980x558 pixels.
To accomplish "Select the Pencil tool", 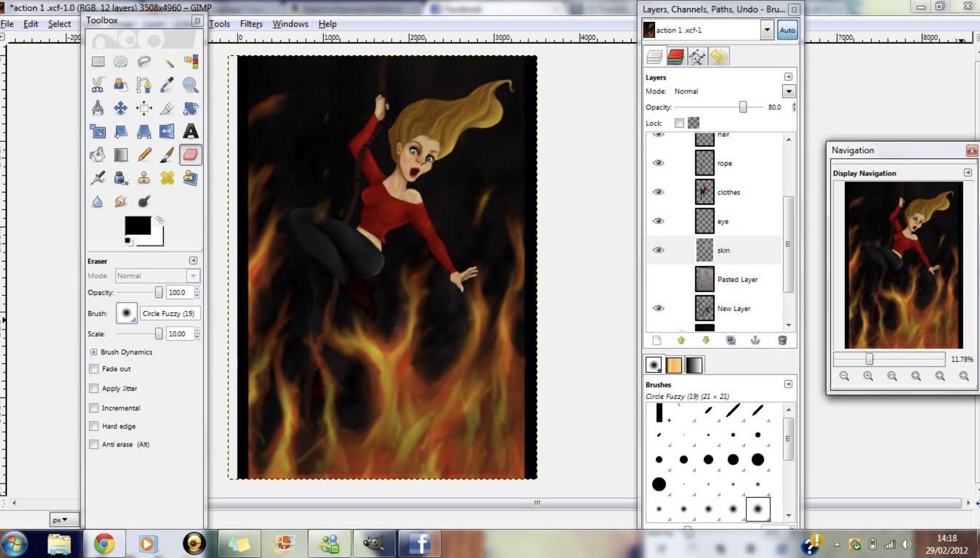I will [x=144, y=155].
